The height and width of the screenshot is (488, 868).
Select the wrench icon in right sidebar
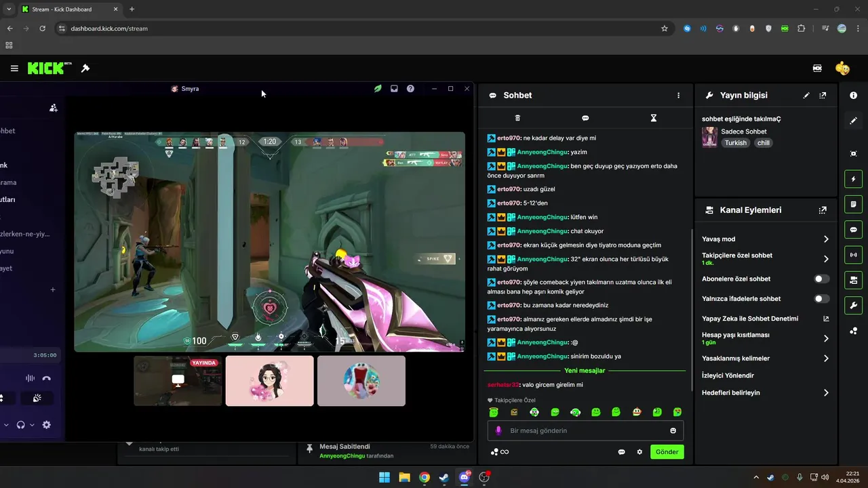[853, 305]
